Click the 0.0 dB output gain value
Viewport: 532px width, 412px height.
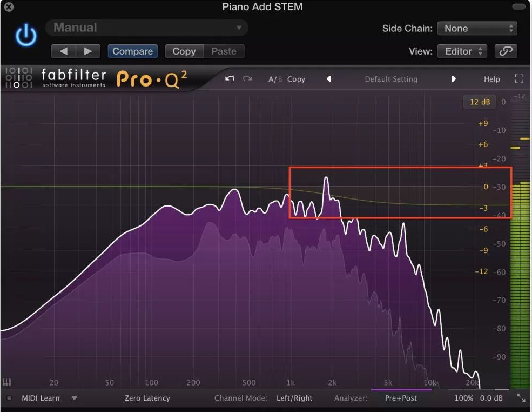pyautogui.click(x=491, y=398)
